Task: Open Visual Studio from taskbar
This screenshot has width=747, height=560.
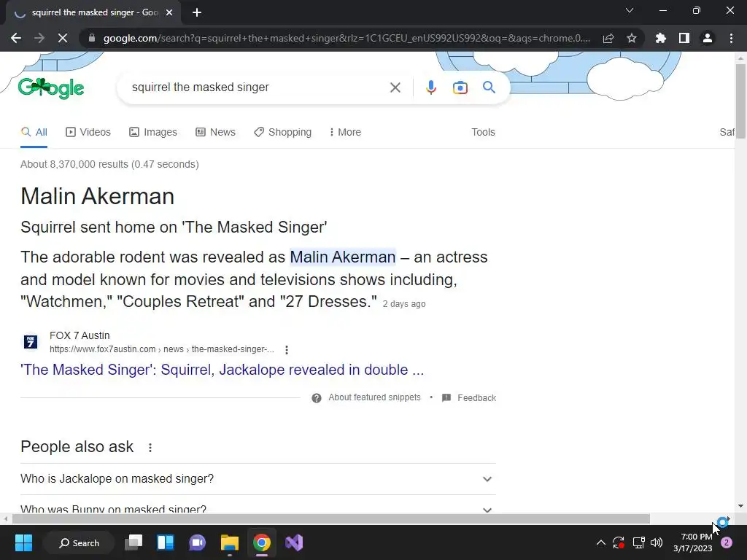Action: tap(294, 542)
